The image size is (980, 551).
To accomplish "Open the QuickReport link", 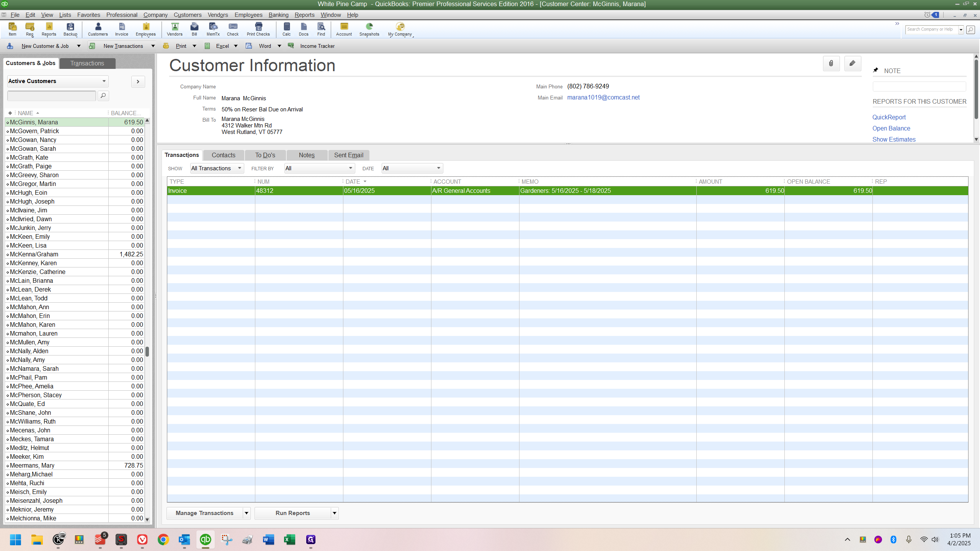I will tap(889, 117).
